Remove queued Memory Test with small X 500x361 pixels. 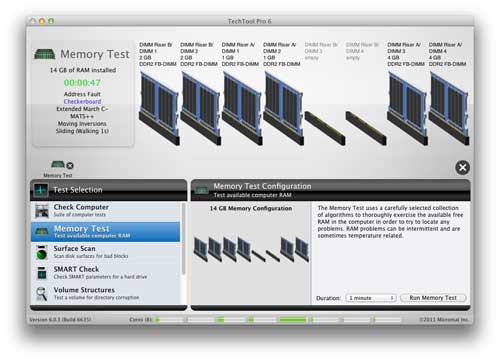(70, 166)
